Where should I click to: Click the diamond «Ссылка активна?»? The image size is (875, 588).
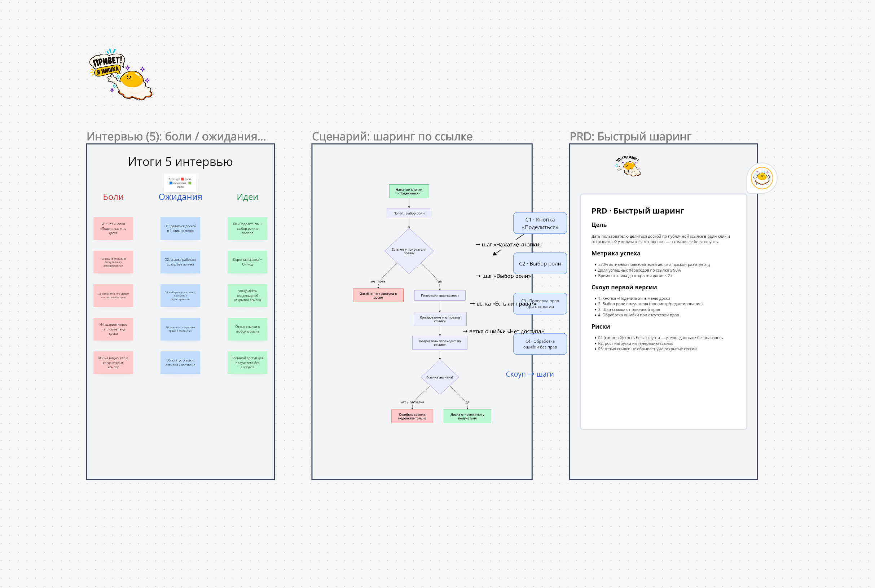click(440, 377)
